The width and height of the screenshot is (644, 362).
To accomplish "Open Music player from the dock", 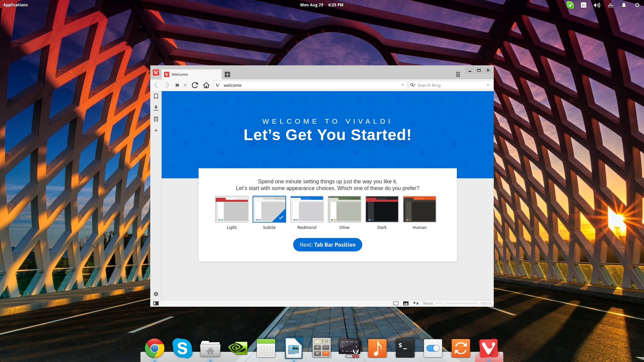I will tap(377, 348).
